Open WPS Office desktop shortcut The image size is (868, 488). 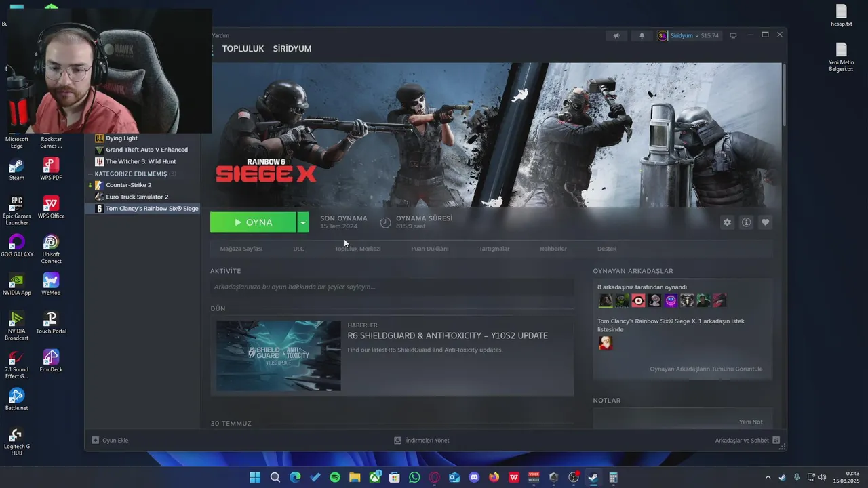coord(51,207)
